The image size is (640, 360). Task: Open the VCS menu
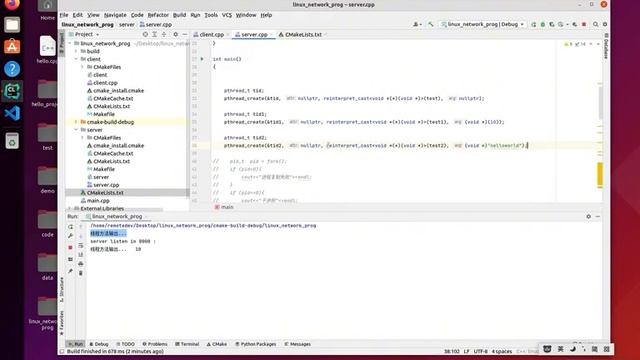227,15
